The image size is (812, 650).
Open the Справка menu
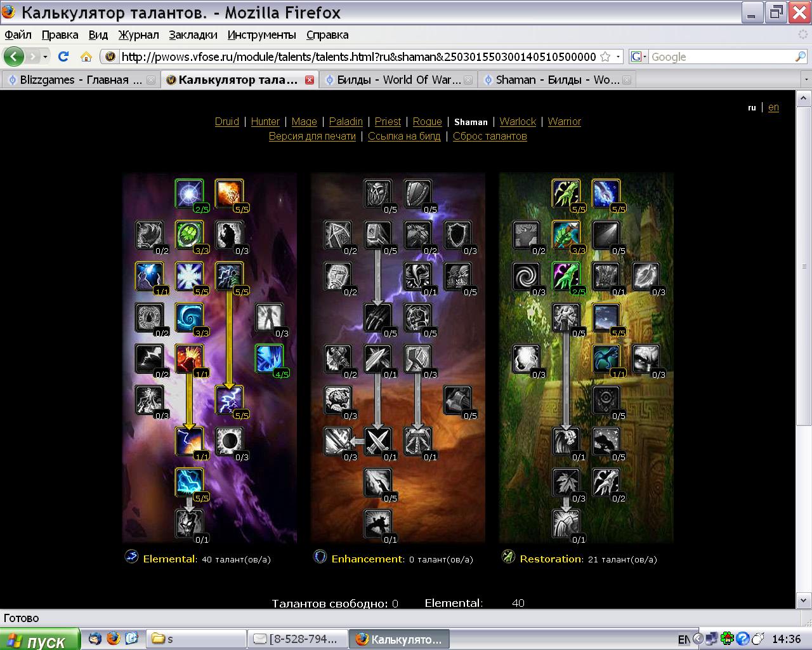[x=327, y=35]
